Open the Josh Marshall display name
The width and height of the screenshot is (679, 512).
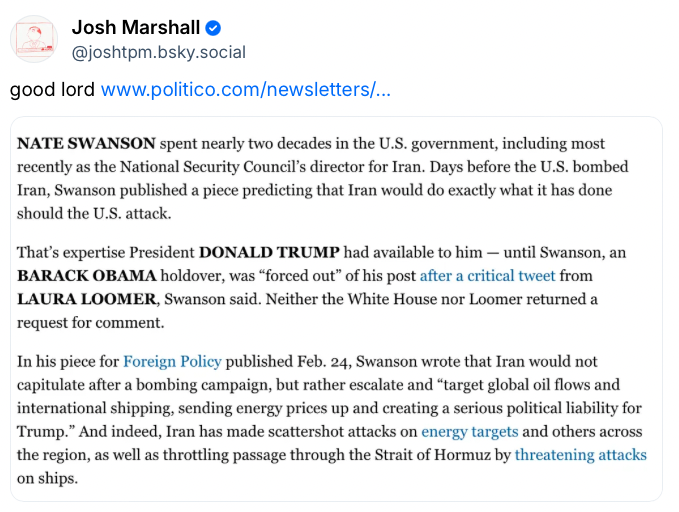click(x=136, y=28)
